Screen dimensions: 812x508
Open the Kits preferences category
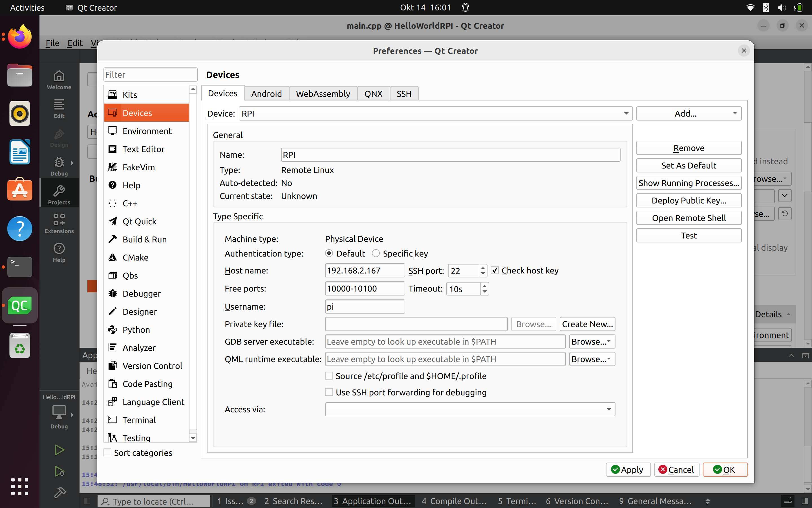coord(147,95)
